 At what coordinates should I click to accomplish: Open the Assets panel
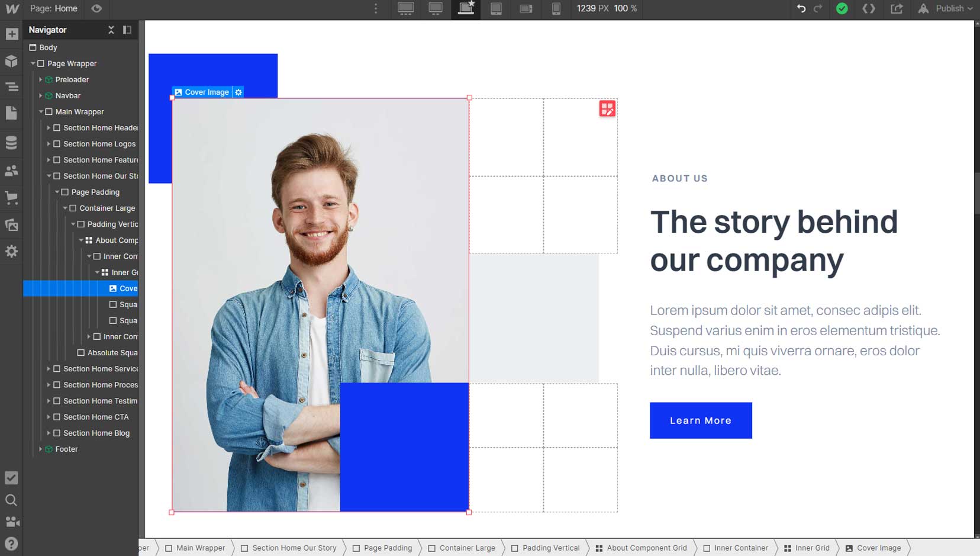tap(11, 224)
